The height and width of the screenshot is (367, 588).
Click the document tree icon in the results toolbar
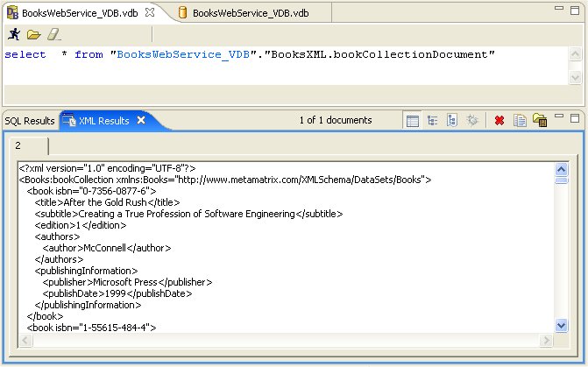click(x=452, y=121)
